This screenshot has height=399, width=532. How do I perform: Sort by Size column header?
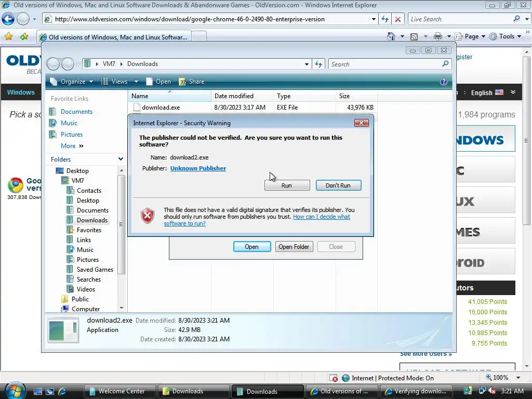point(356,96)
